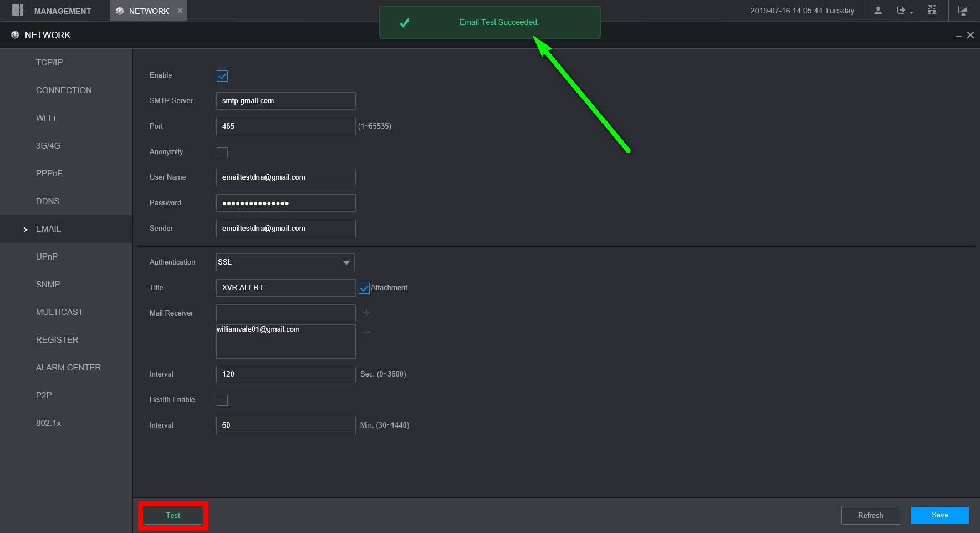Toggle the Attachment checkbox
The width and height of the screenshot is (980, 533).
tap(364, 288)
